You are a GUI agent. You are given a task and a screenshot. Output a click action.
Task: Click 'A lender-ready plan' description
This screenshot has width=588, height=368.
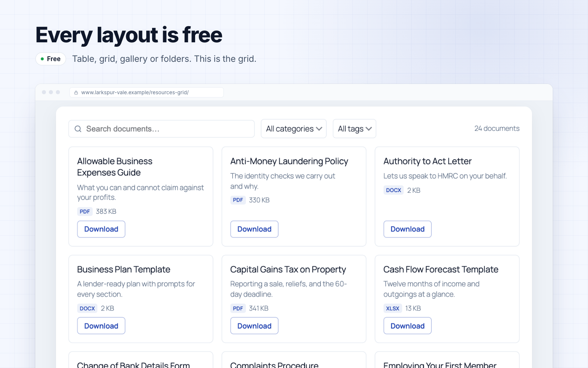tap(136, 289)
